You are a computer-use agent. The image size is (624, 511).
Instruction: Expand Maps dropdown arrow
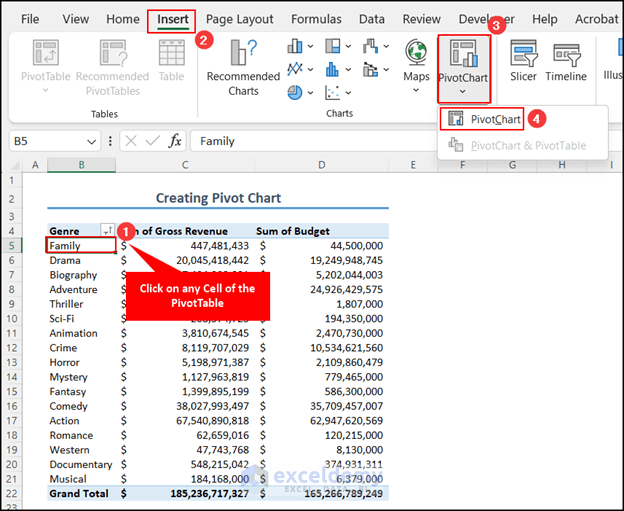416,90
